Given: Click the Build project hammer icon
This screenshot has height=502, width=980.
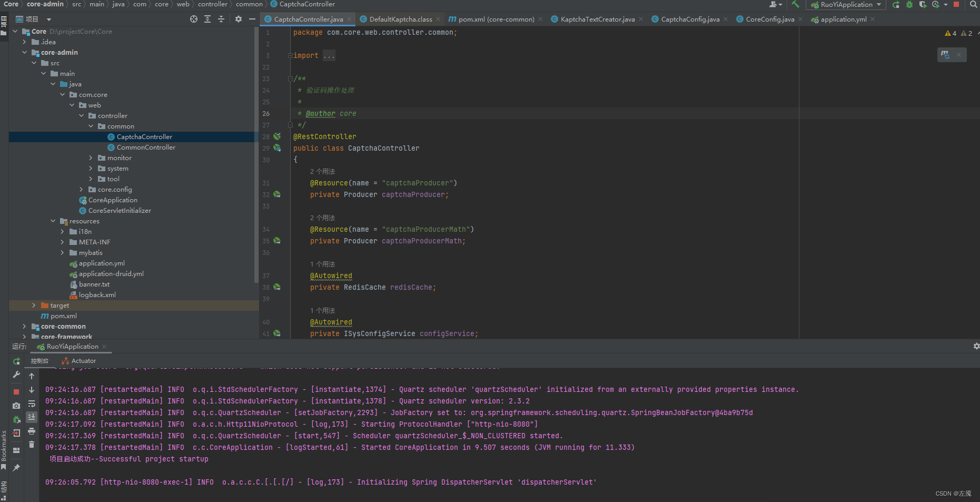Looking at the screenshot, I should [x=795, y=4].
